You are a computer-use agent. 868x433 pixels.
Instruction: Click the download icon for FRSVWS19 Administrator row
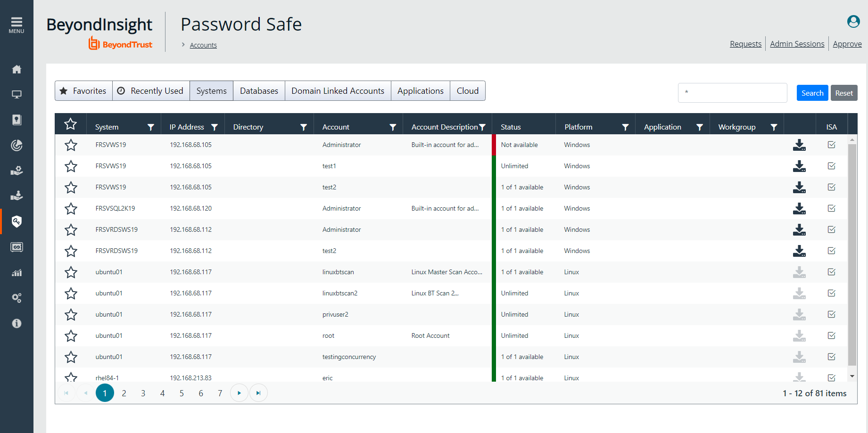click(x=799, y=145)
